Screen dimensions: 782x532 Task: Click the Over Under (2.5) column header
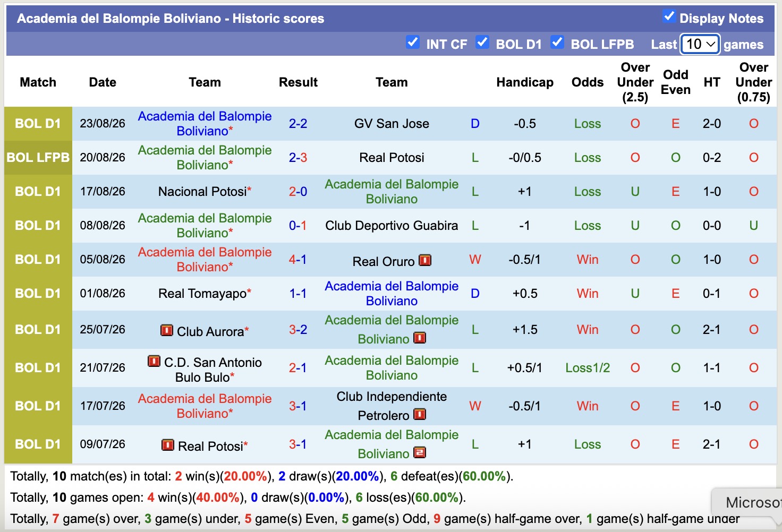[635, 82]
